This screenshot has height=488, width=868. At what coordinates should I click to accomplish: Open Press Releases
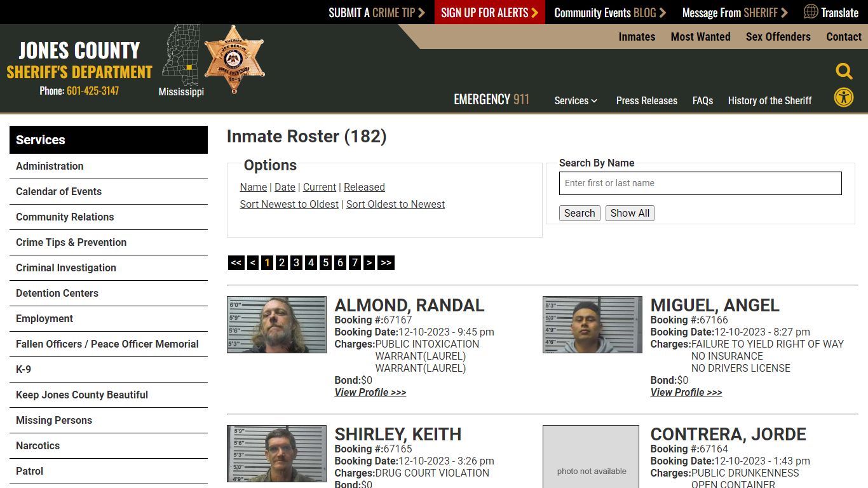point(646,100)
